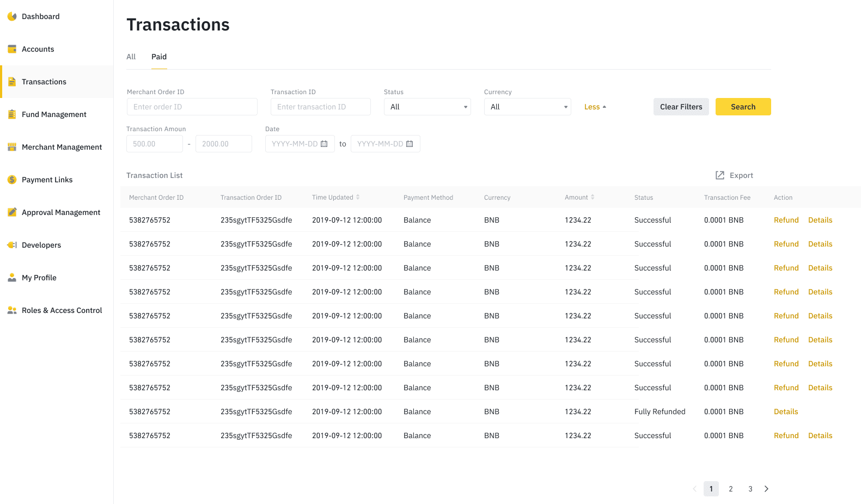Click the Export share icon
Image resolution: width=861 pixels, height=504 pixels.
pos(720,175)
